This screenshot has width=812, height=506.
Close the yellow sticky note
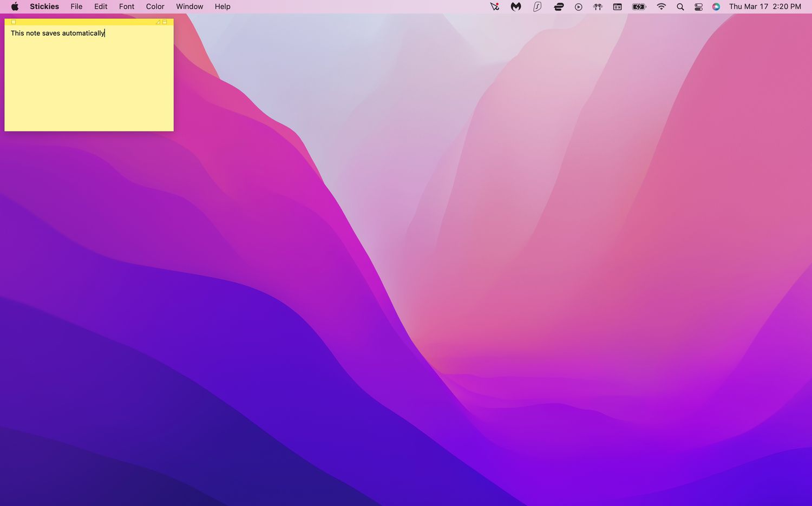(14, 22)
